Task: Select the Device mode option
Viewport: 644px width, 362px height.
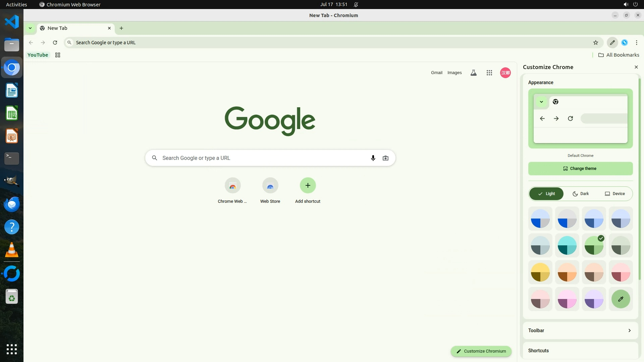Action: (615, 194)
